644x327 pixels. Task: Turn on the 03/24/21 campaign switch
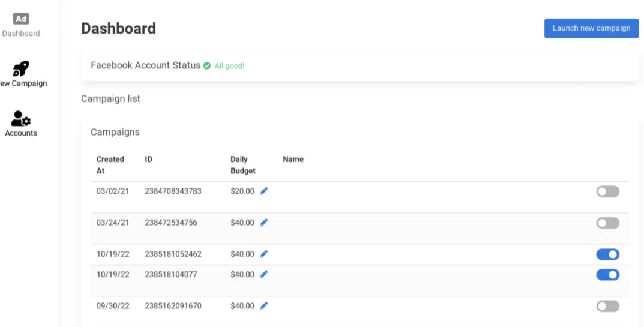tap(608, 223)
